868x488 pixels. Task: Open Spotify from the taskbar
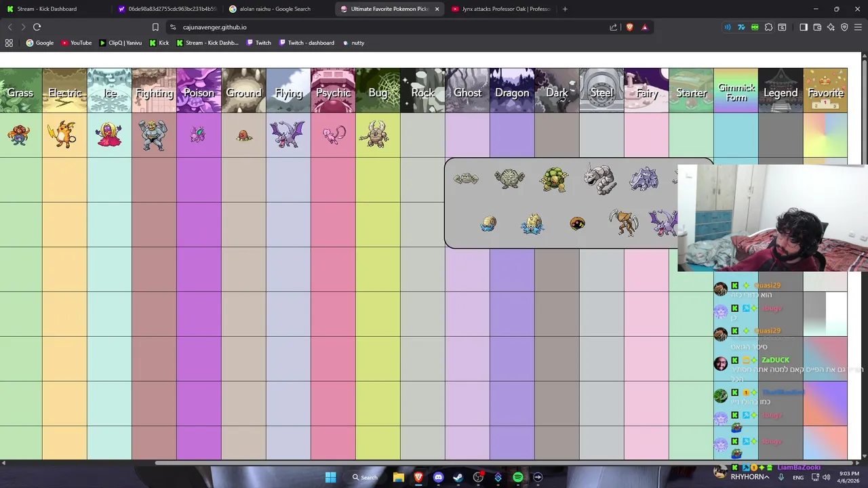tap(518, 477)
